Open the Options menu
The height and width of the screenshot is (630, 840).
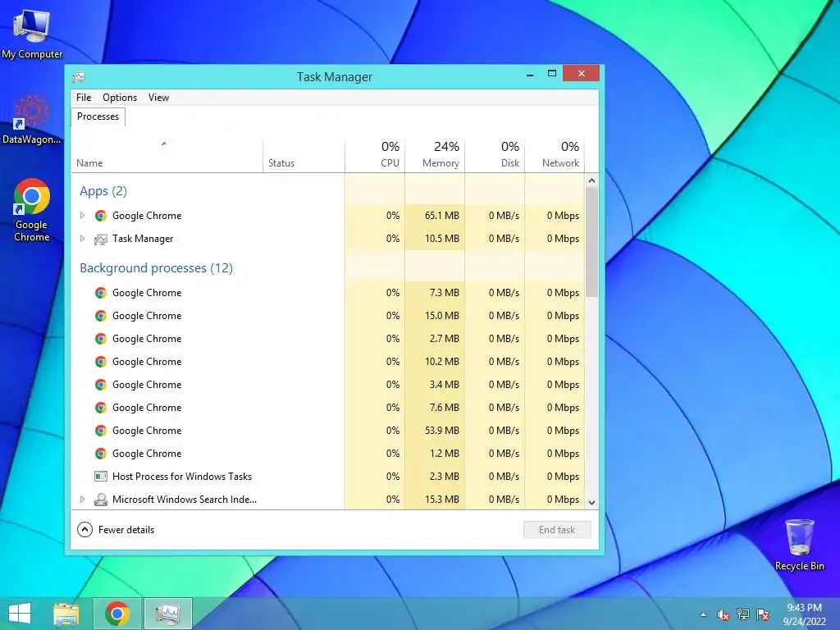120,98
